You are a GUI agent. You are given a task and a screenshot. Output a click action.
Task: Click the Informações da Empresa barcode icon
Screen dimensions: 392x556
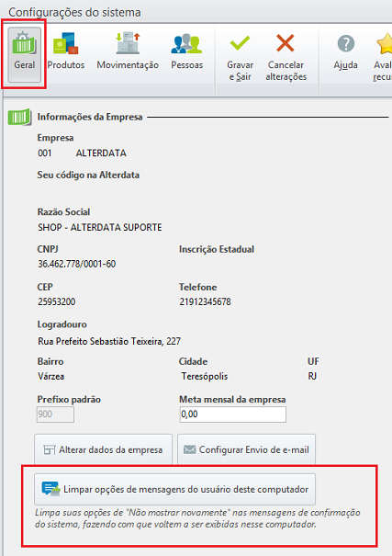click(x=20, y=117)
